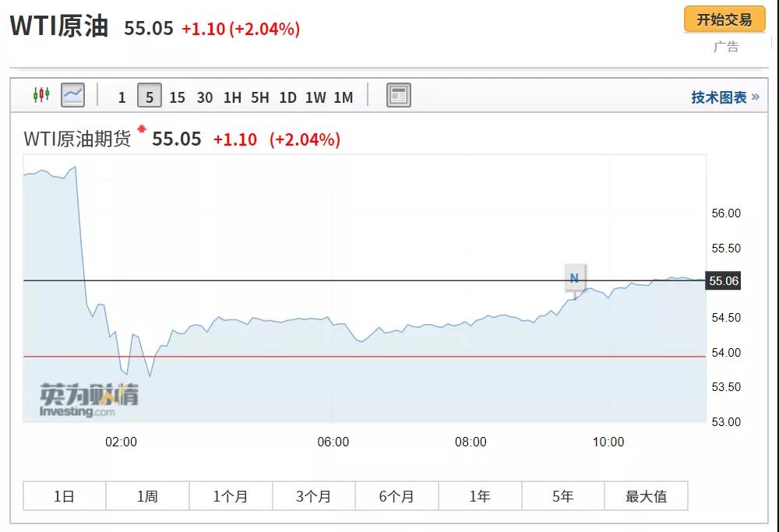Set interval to 1M
The width and height of the screenshot is (779, 532).
(x=344, y=97)
